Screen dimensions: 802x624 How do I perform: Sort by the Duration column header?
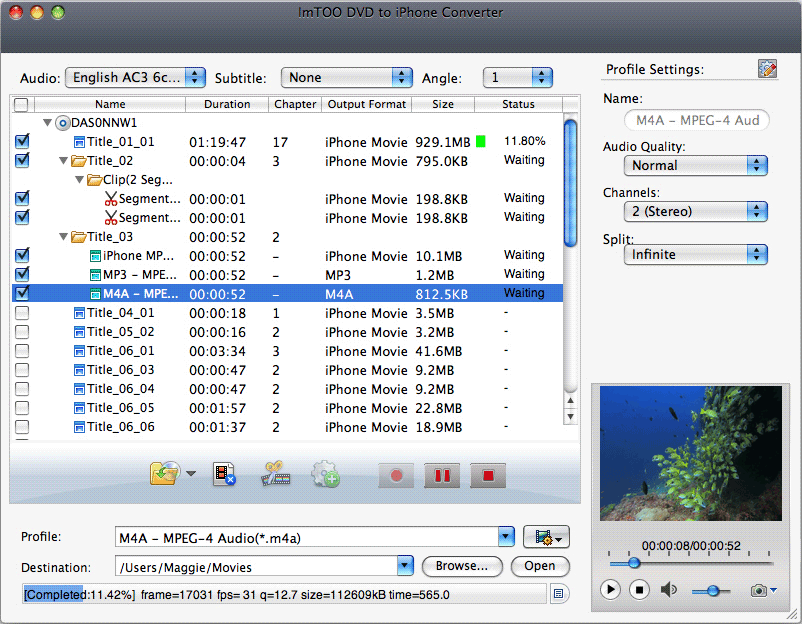click(x=227, y=104)
